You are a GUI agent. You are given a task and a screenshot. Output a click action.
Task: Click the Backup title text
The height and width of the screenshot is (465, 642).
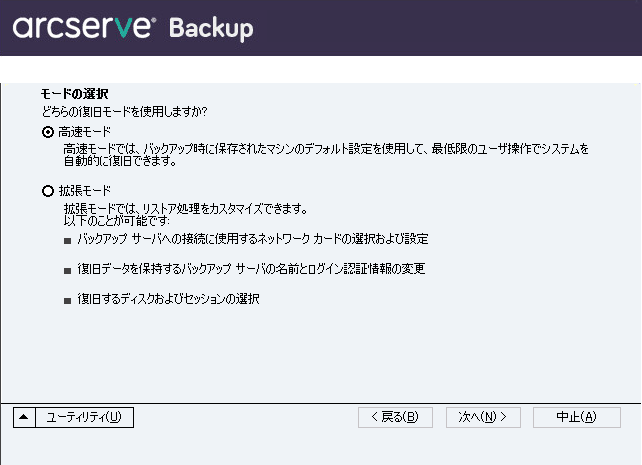click(x=211, y=28)
